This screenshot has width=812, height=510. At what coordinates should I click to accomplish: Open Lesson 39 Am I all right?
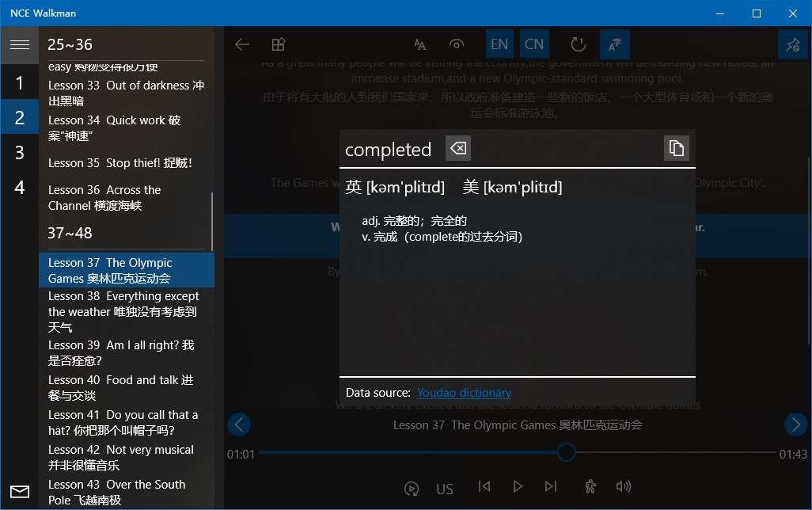(127, 352)
